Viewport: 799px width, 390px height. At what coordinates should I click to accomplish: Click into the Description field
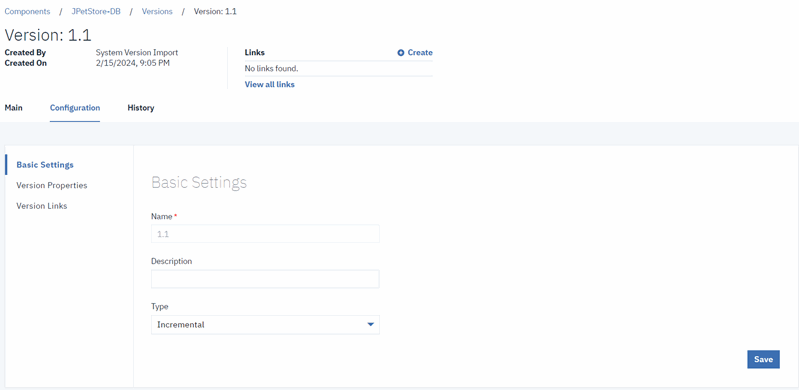[265, 279]
